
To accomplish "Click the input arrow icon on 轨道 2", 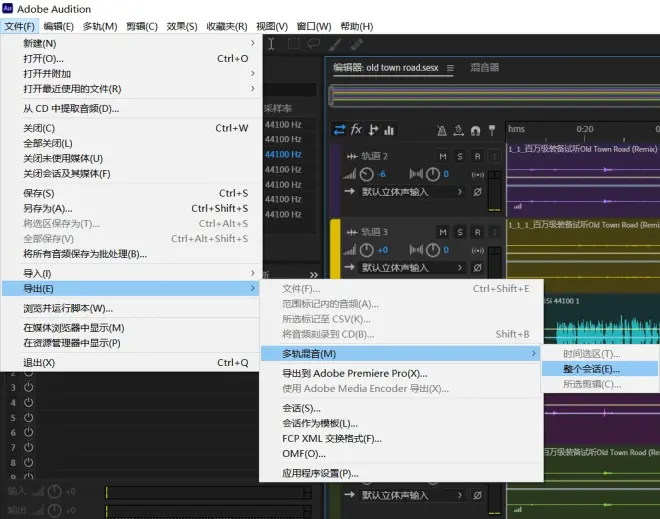I will 349,192.
